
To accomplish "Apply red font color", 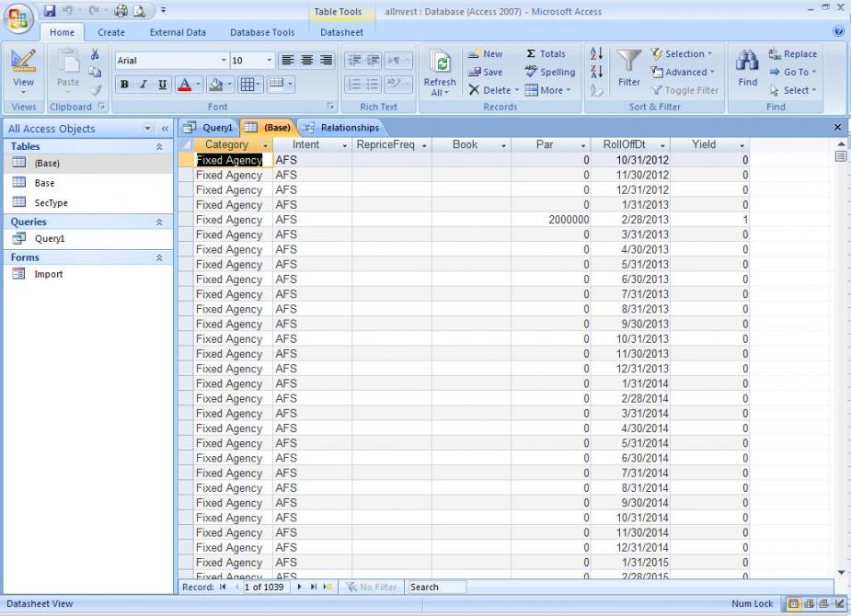I will point(185,84).
